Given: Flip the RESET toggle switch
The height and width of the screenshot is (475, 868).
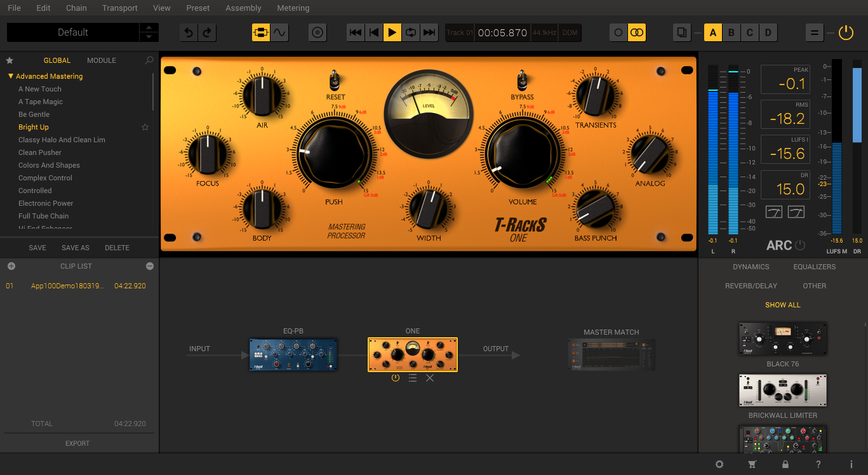Looking at the screenshot, I should [x=335, y=81].
